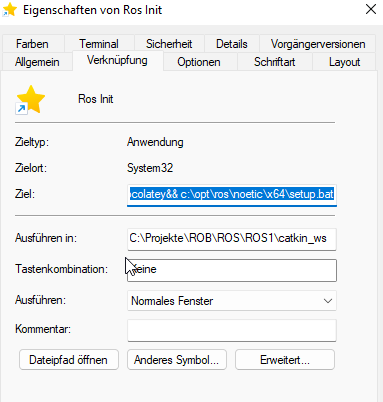The height and width of the screenshot is (402, 383).
Task: Select the Details tab
Action: click(x=232, y=44)
